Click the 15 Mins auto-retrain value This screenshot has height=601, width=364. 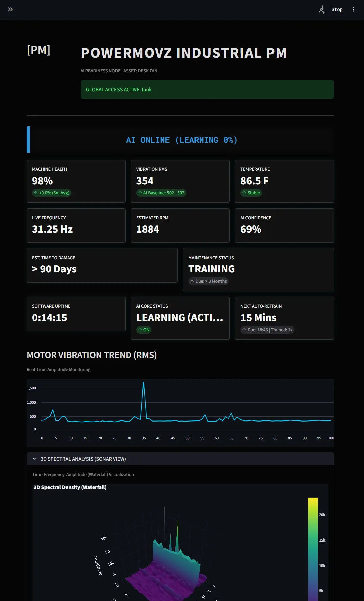click(x=258, y=318)
